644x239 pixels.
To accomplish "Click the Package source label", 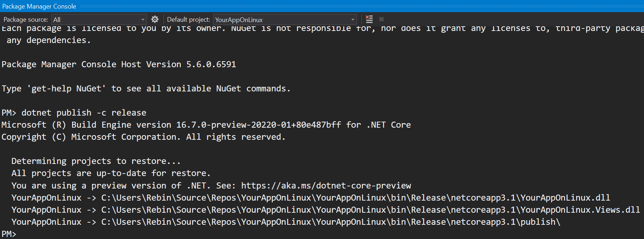I will (26, 20).
